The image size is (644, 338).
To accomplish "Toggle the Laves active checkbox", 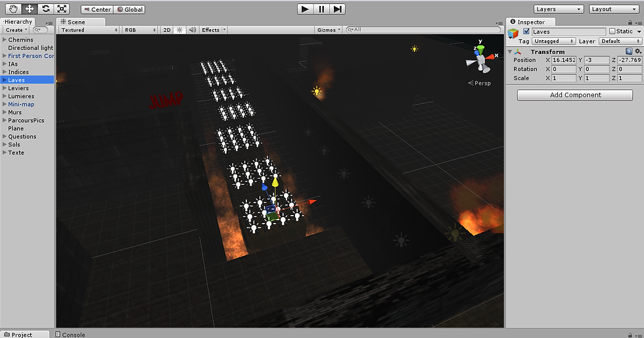I will (x=526, y=32).
